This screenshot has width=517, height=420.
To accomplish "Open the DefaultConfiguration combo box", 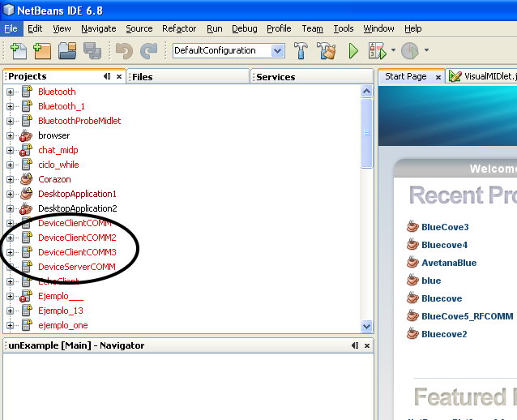I will (229, 51).
